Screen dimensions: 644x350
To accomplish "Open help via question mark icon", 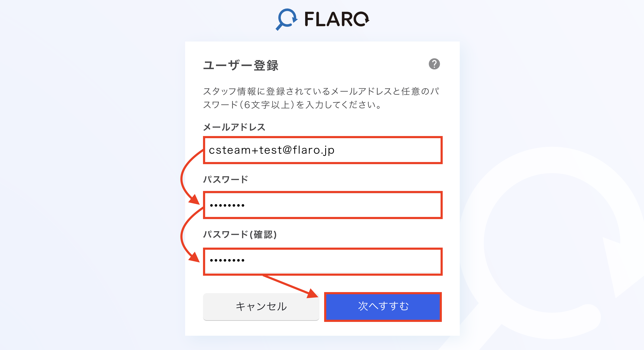I will point(434,64).
